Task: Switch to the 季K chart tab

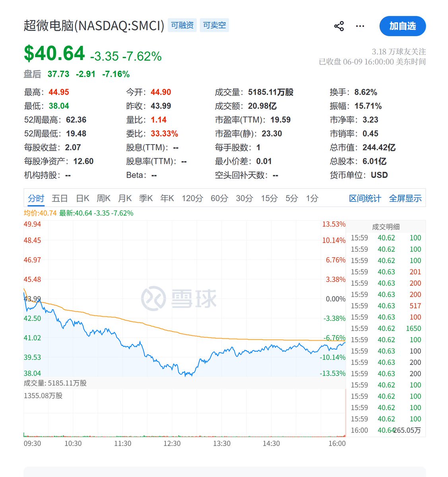Action: click(x=146, y=198)
